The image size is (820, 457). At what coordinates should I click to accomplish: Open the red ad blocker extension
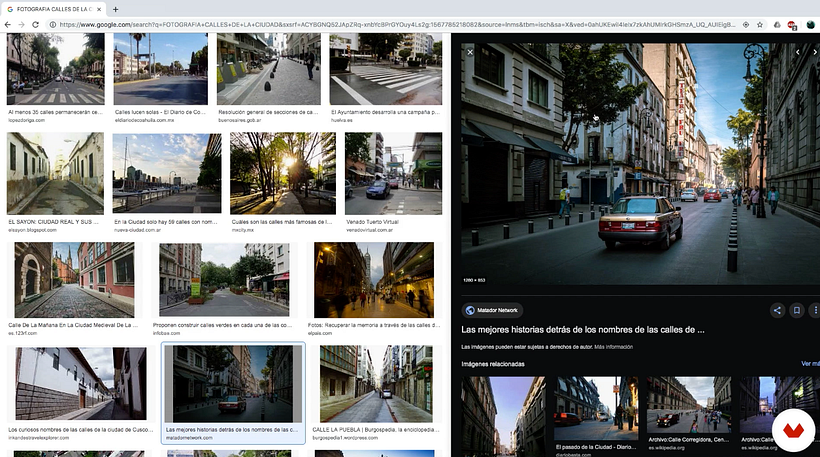pyautogui.click(x=792, y=25)
